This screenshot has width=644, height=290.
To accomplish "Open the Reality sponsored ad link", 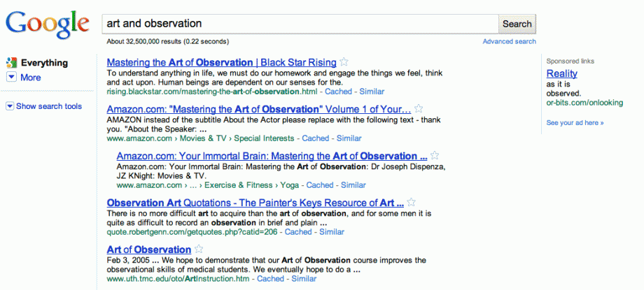I will pos(561,74).
